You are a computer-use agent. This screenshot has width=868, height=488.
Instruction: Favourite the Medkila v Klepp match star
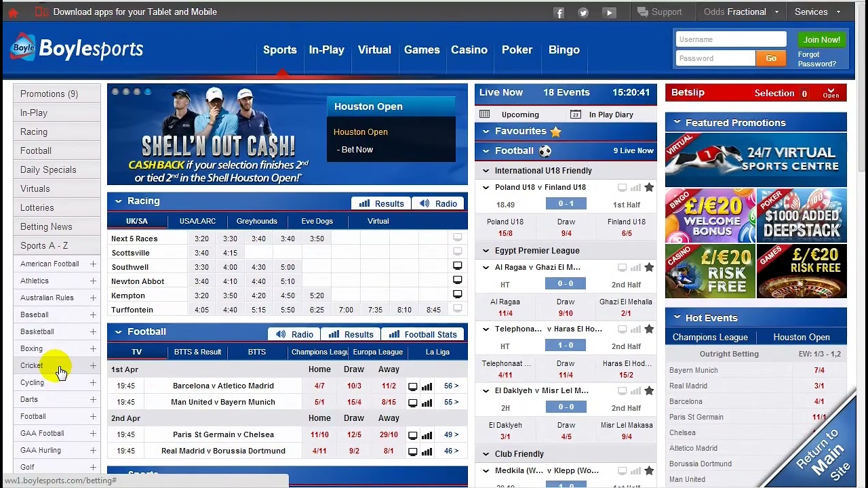point(649,471)
